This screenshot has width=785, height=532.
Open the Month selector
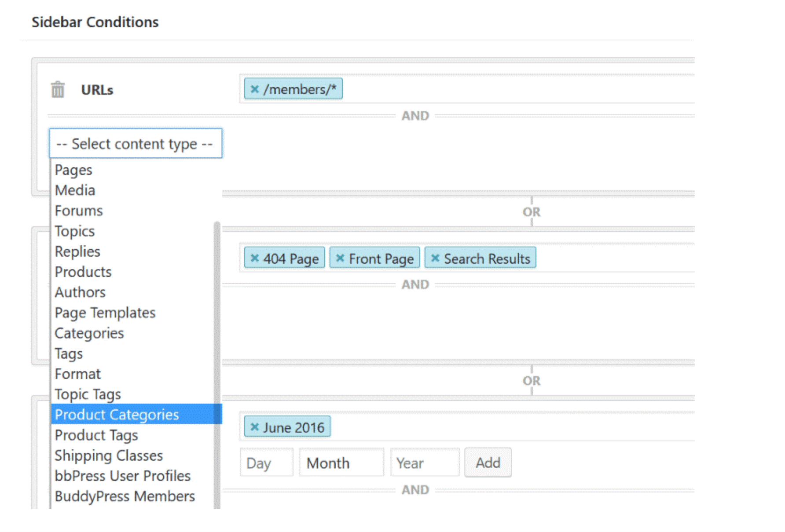click(x=341, y=463)
